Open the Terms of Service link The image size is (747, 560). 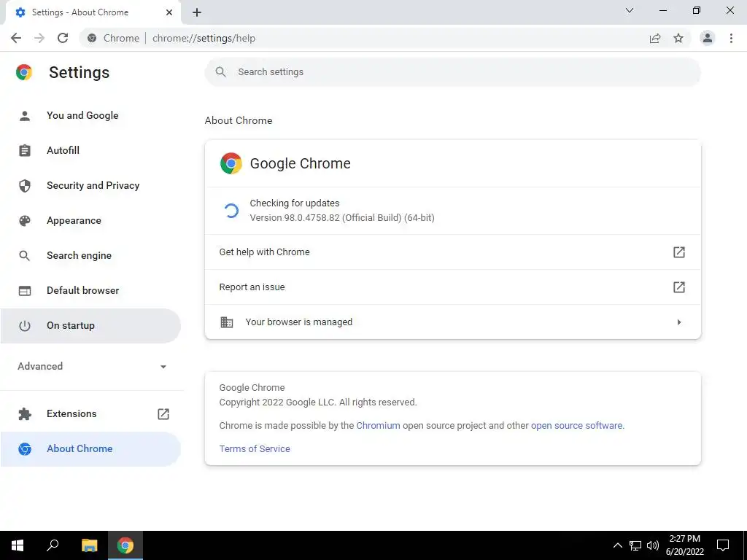[x=255, y=448]
